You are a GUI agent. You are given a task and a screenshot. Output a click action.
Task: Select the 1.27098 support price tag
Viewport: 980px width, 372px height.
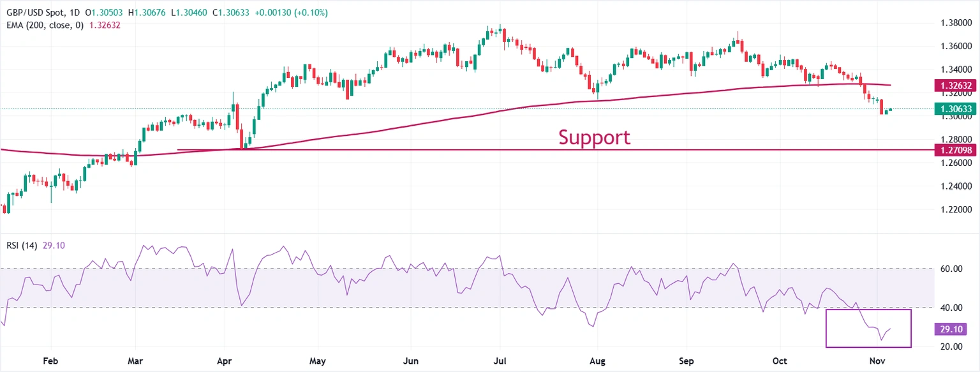954,150
